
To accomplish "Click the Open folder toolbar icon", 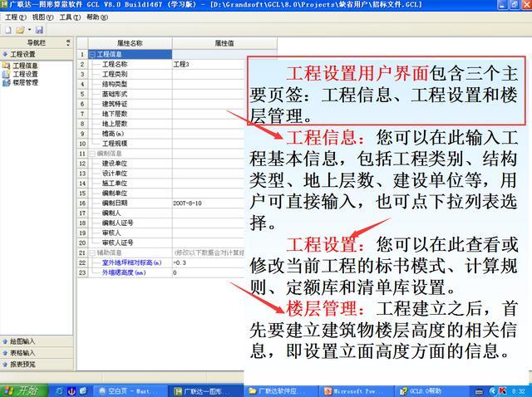I will click(20, 30).
